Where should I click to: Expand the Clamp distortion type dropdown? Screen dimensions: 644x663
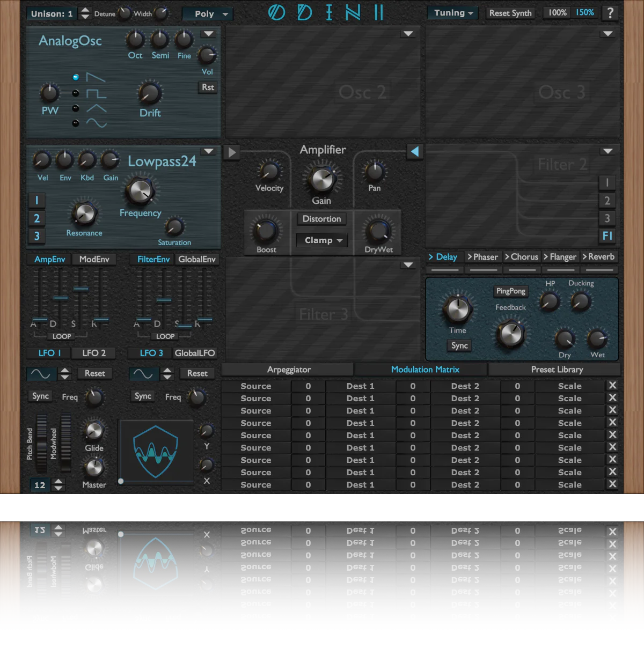click(323, 240)
